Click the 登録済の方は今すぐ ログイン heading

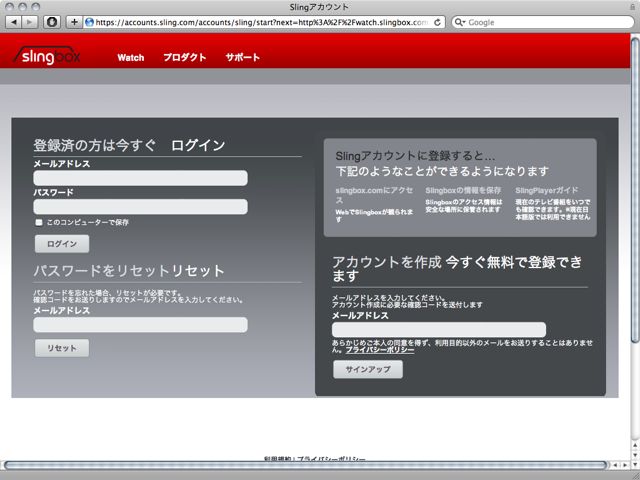(x=129, y=145)
